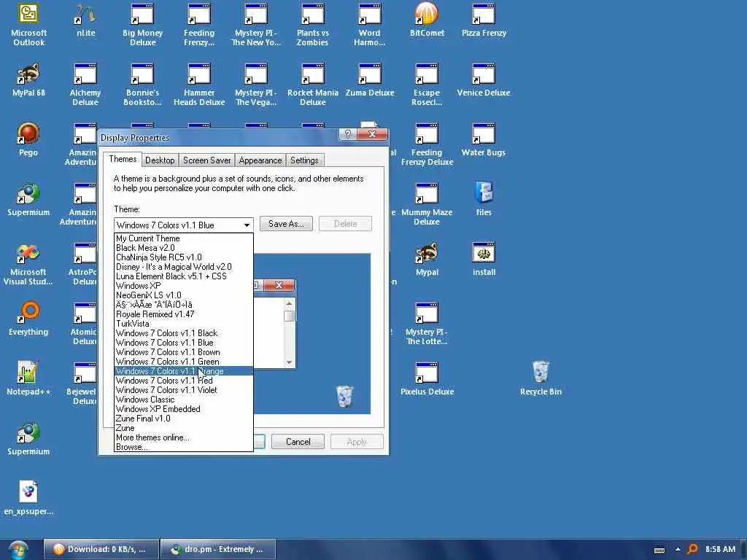747x560 pixels.
Task: Click the Cancel button
Action: click(x=298, y=441)
